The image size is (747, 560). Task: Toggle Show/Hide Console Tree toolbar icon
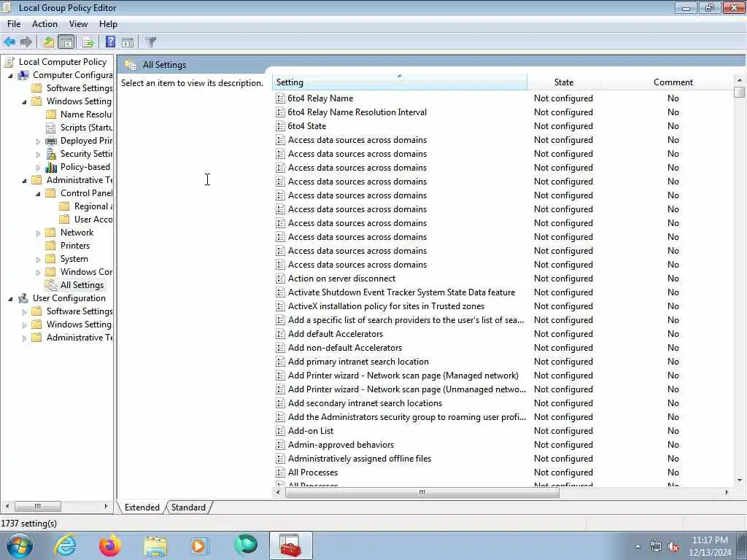pyautogui.click(x=66, y=42)
